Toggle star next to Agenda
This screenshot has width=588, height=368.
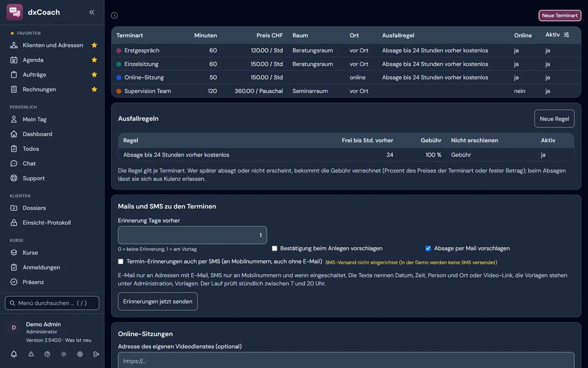(x=94, y=60)
